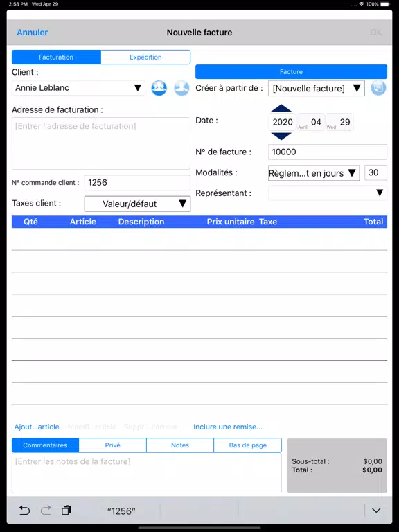Image resolution: width=399 pixels, height=532 pixels.
Task: Tap the Sous-total amount $0,00
Action: 373,461
